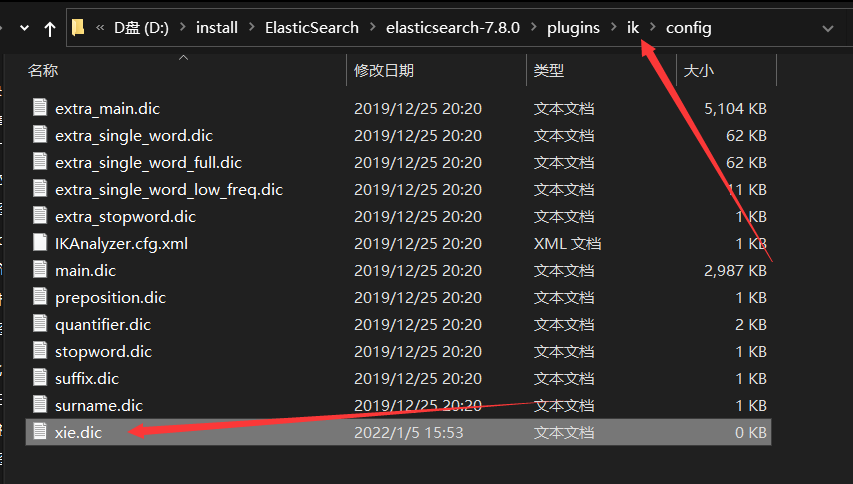
Task: Navigate to elasticsearch-7.8.0 breadcrumb folder
Action: point(453,28)
